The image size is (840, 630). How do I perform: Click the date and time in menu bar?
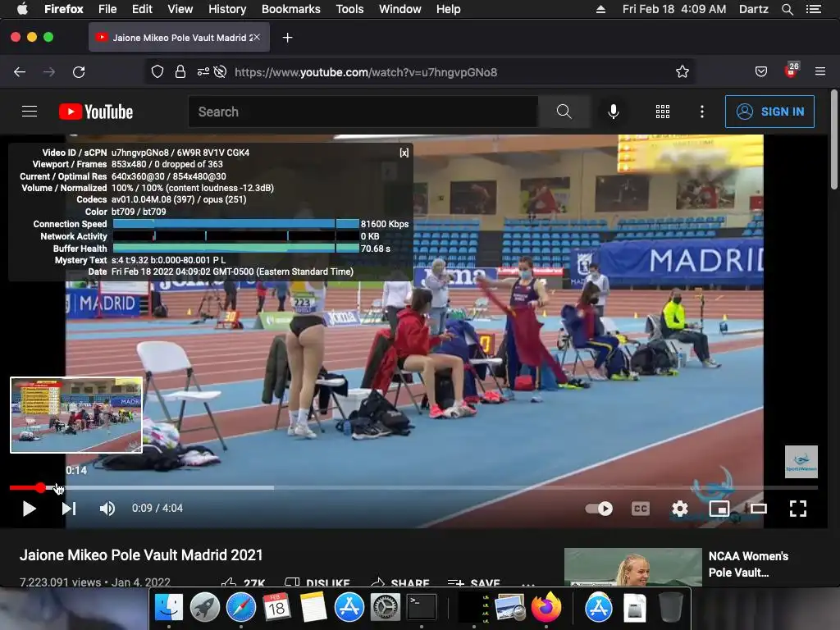674,9
